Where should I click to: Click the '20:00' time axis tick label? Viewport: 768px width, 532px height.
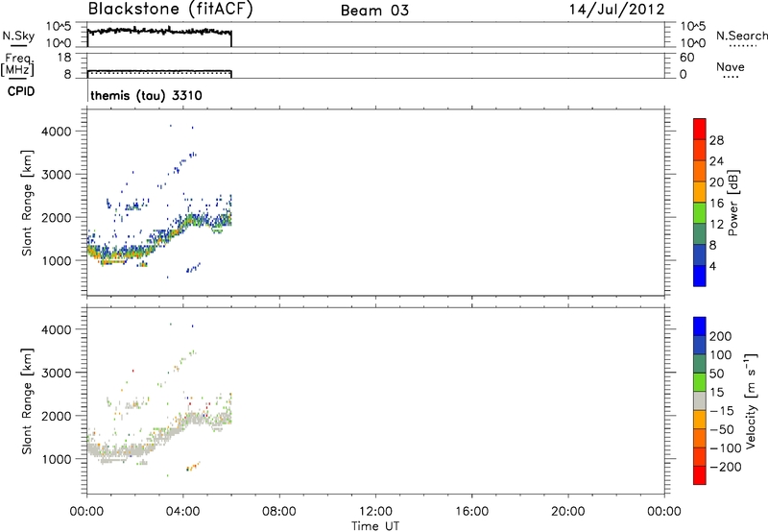coord(567,512)
